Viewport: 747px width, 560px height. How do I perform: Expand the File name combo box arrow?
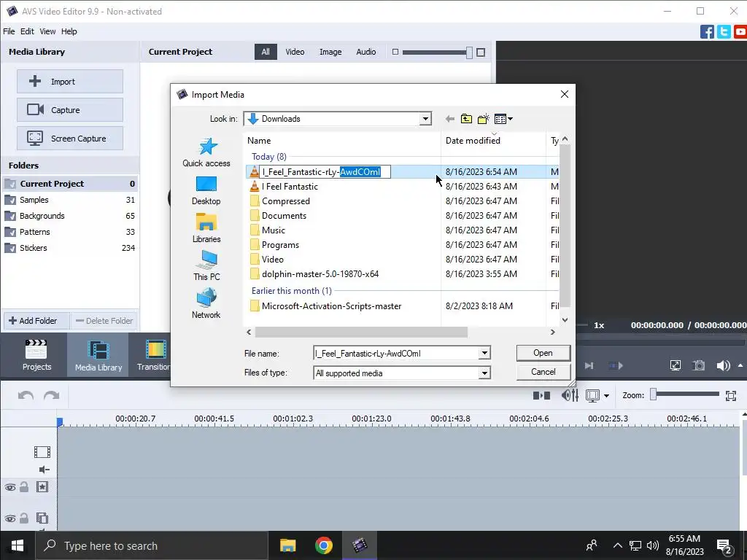click(484, 354)
